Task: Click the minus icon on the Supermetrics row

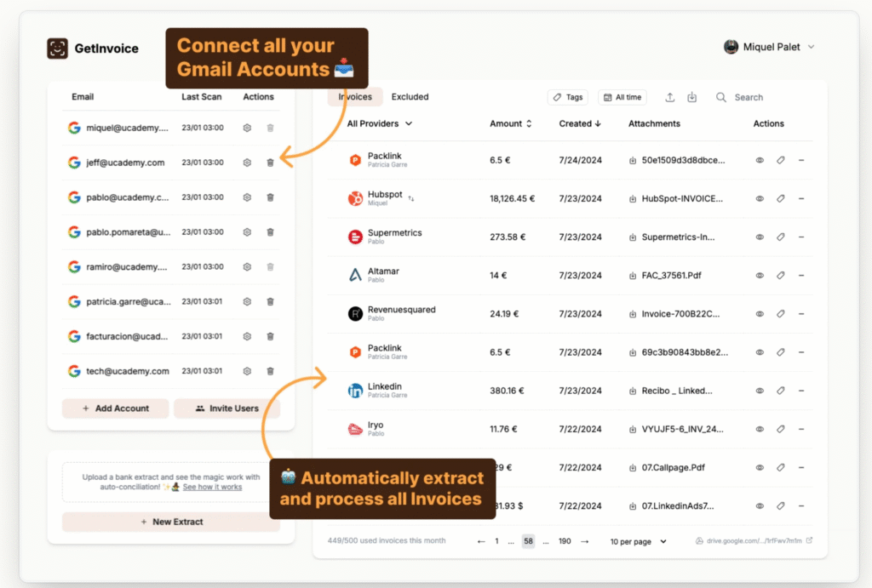Action: pyautogui.click(x=801, y=237)
